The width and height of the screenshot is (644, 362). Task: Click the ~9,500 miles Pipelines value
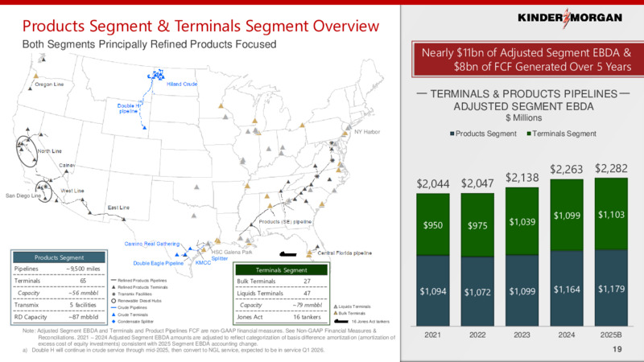[x=83, y=269]
